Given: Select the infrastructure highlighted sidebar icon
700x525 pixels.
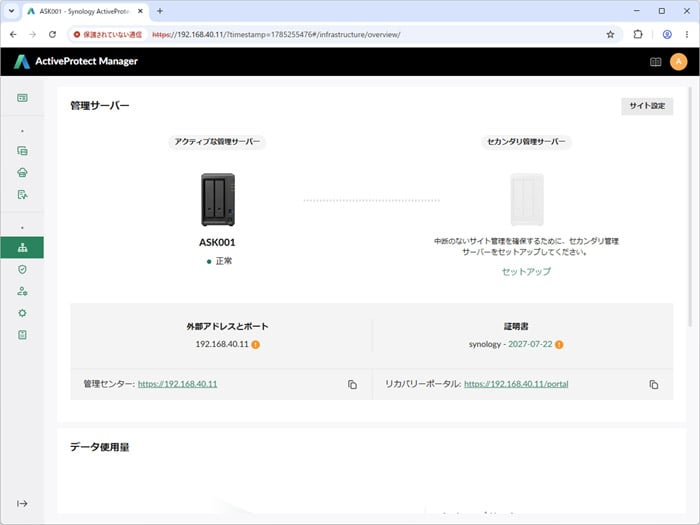Looking at the screenshot, I should tap(22, 247).
